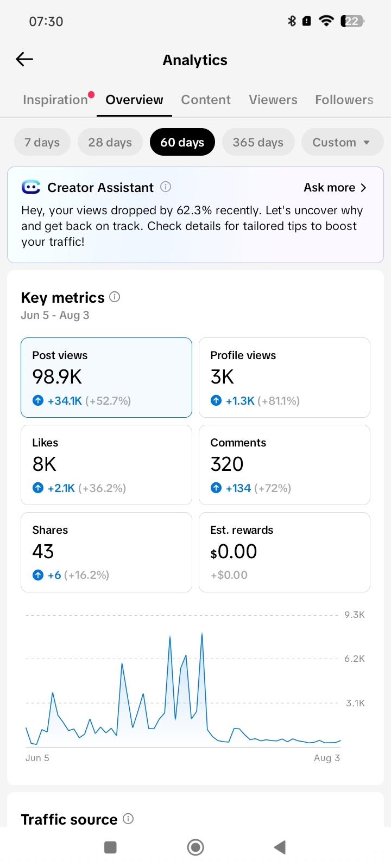Select the Comments metric card

click(285, 465)
